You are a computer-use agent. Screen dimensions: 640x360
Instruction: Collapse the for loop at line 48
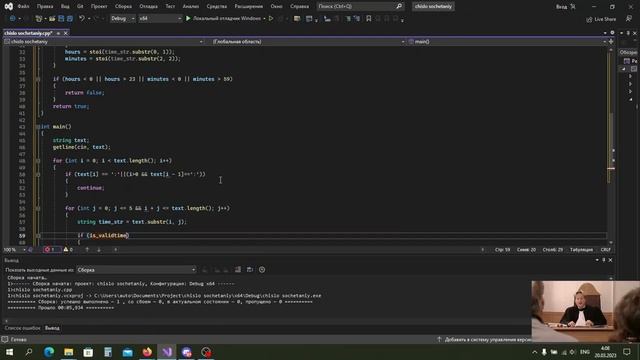point(38,160)
